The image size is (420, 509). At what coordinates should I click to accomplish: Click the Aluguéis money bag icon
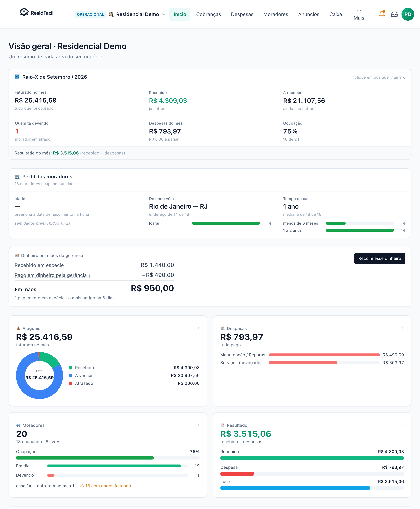pyautogui.click(x=18, y=328)
